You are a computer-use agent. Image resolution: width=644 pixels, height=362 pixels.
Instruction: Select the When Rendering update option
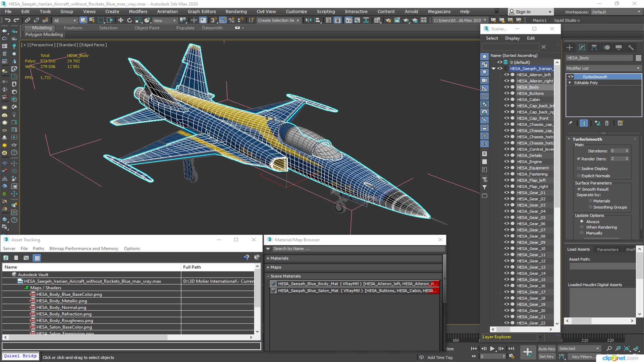(x=582, y=227)
